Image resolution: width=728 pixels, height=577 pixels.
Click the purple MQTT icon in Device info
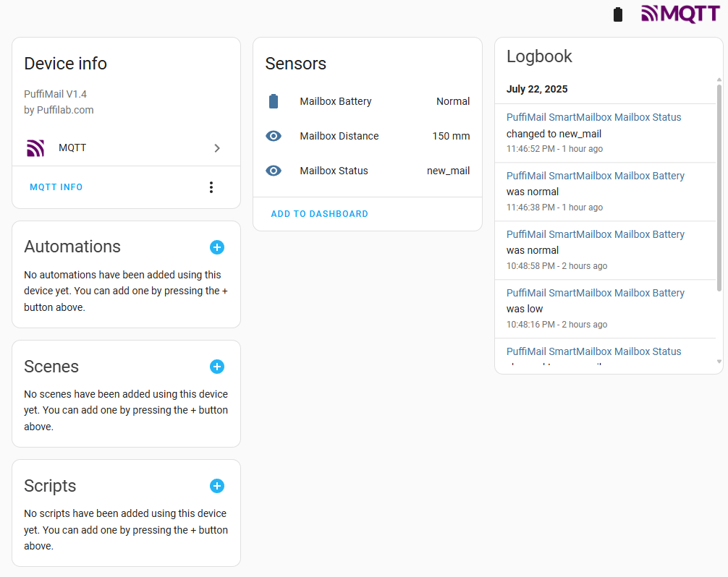coord(35,148)
